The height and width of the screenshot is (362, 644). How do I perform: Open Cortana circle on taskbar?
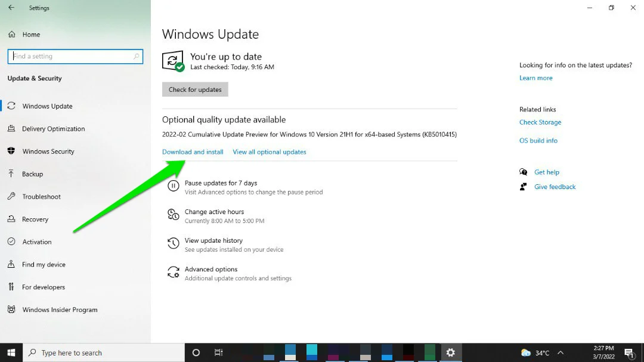click(196, 352)
